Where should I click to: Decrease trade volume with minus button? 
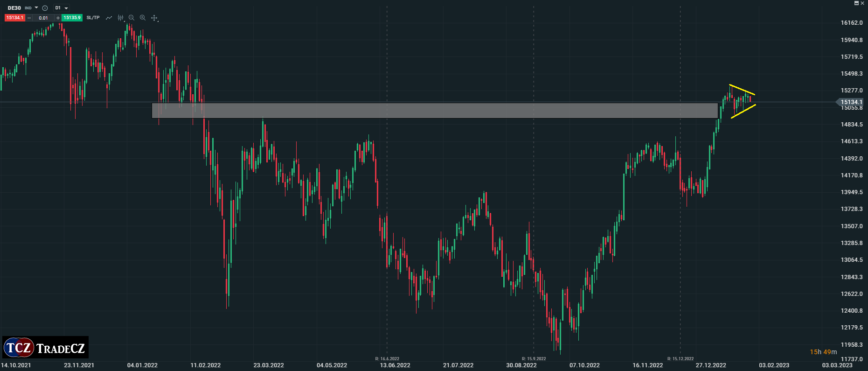point(29,18)
